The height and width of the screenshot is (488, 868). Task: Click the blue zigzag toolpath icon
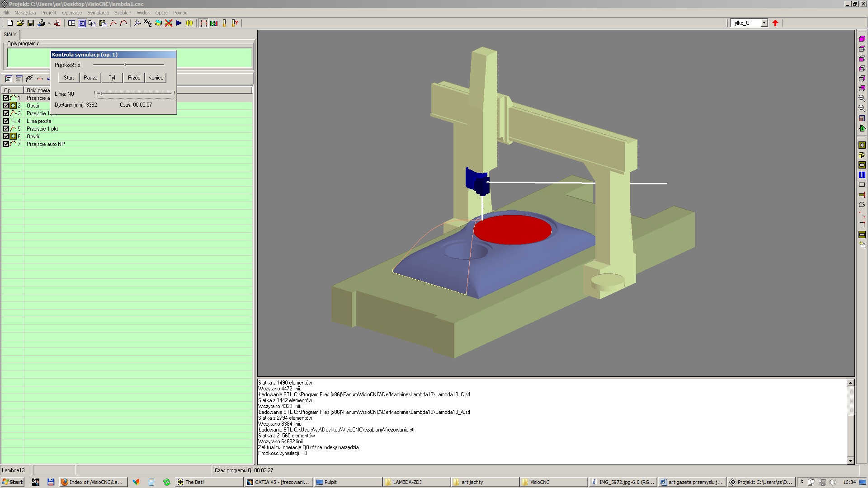coord(862,175)
